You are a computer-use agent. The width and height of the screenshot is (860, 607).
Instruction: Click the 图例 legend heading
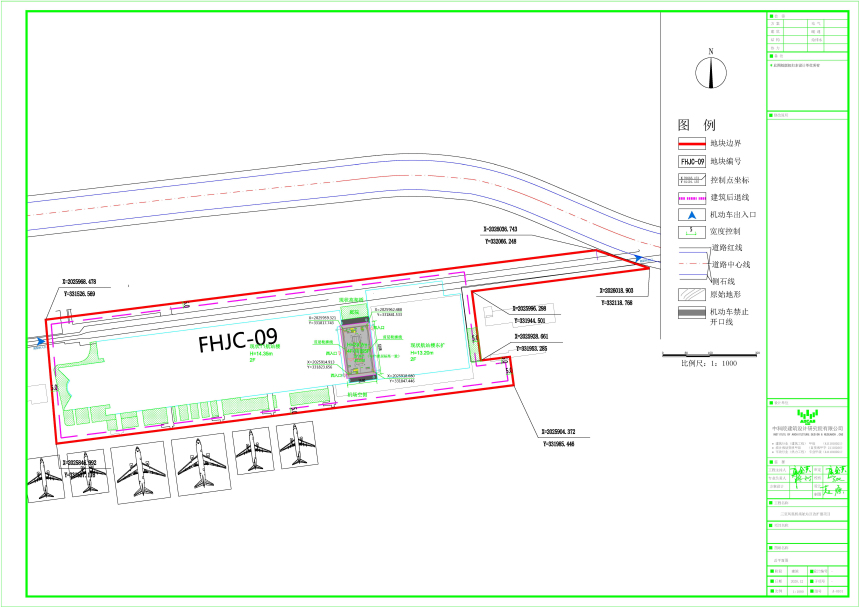tap(697, 125)
